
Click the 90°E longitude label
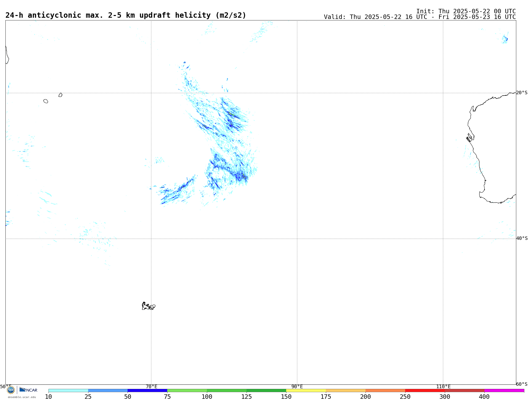point(297,386)
